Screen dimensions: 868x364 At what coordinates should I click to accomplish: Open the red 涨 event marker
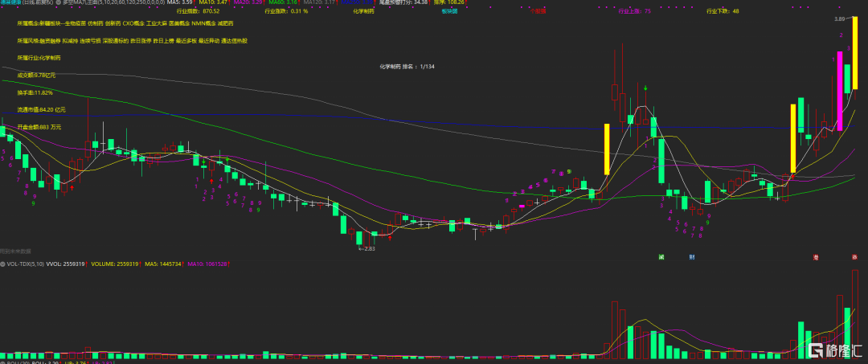(x=854, y=257)
